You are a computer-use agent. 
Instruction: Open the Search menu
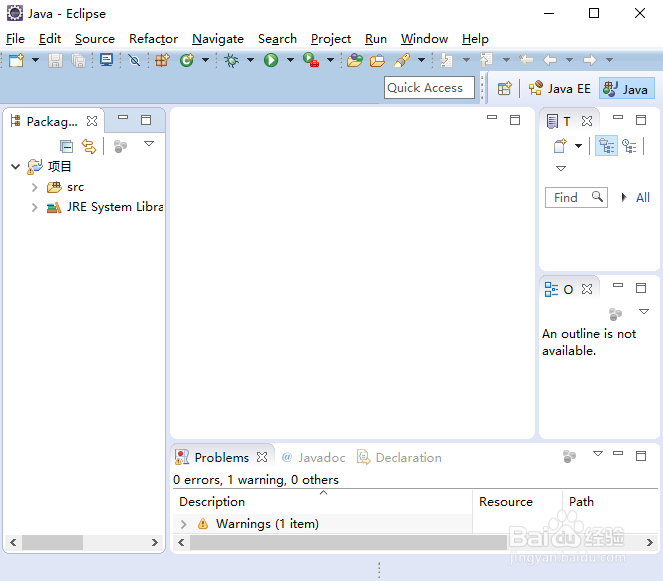277,39
